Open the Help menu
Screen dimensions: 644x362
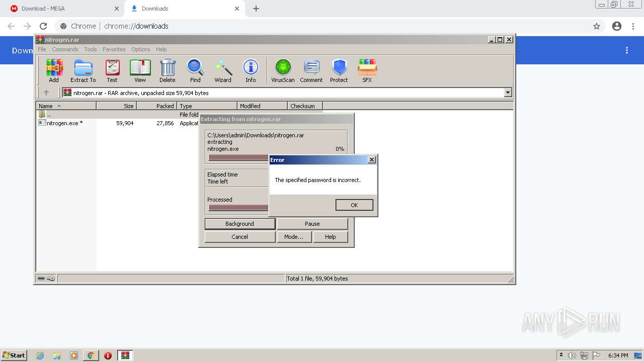coord(161,49)
